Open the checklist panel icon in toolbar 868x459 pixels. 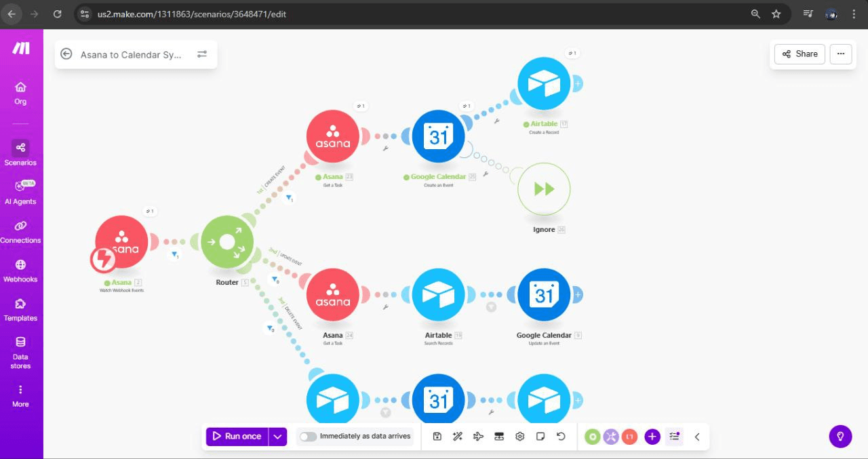click(x=675, y=437)
